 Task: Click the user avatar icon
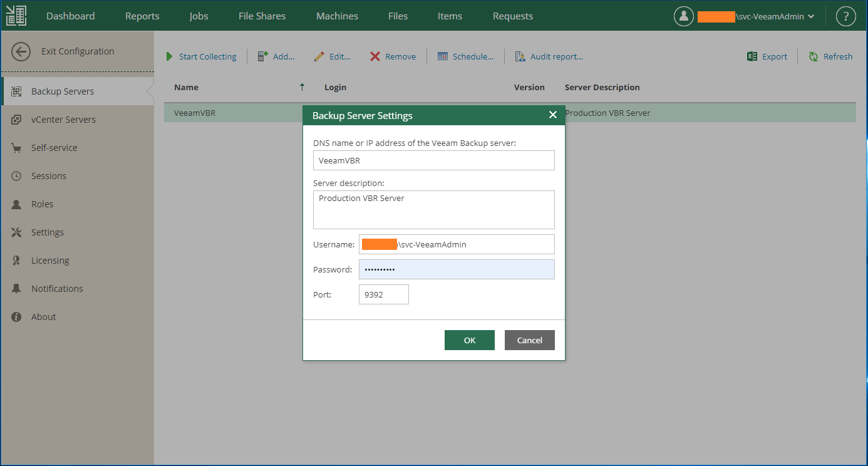click(684, 16)
